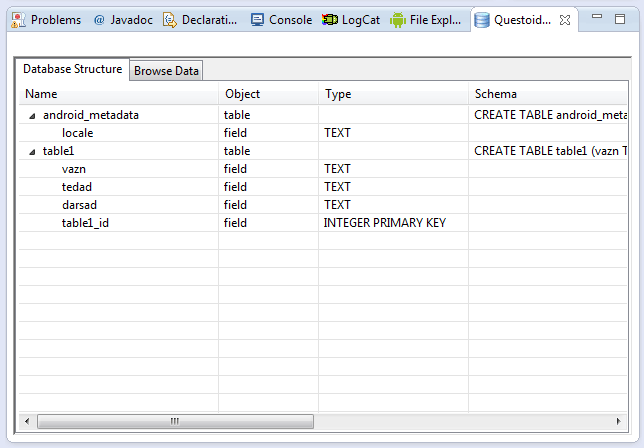Click the Schema column header
The width and height of the screenshot is (644, 448).
(548, 94)
